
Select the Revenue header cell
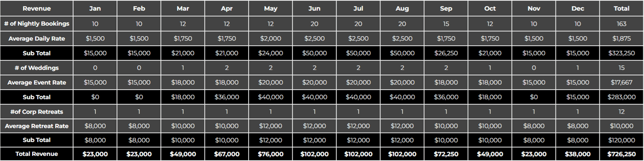(x=36, y=9)
